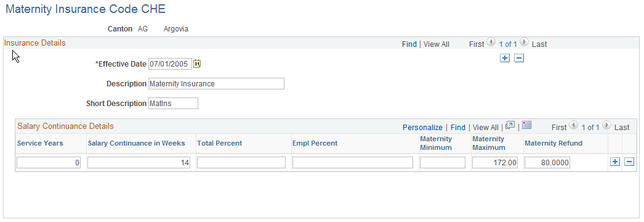Download Salary Continuance grid to spreadsheet
Screen dimensions: 644x222
527,125
